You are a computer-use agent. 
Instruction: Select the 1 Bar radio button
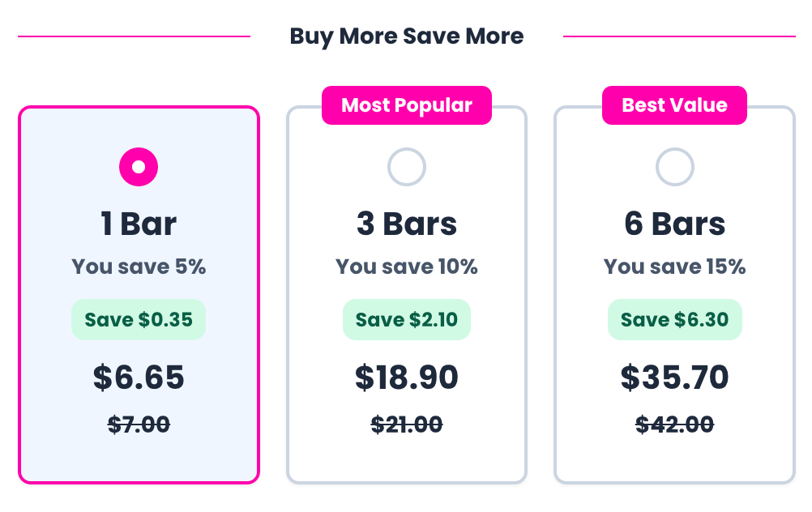(139, 167)
